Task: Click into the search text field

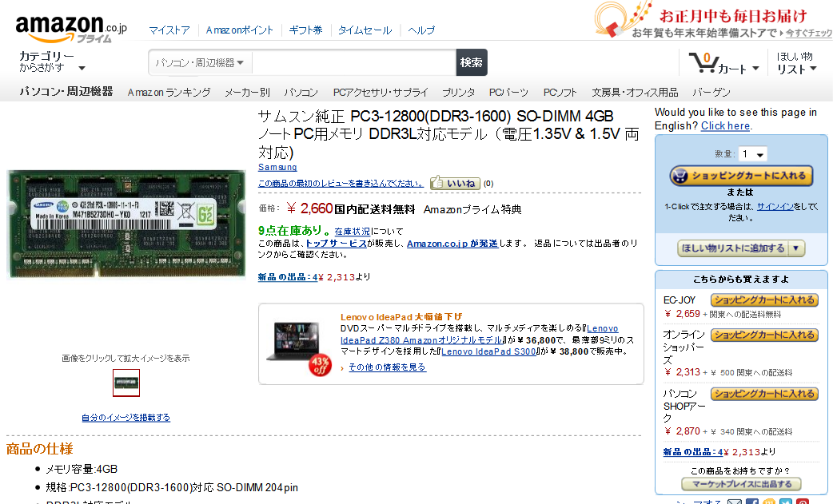Action: coord(354,62)
